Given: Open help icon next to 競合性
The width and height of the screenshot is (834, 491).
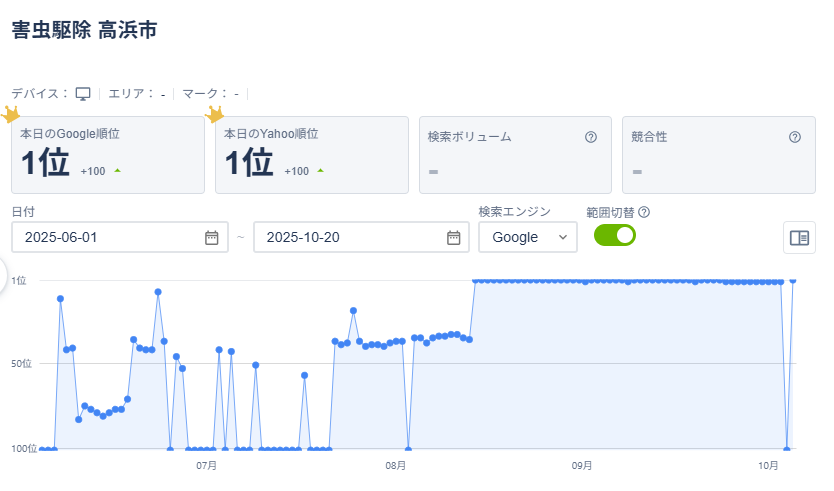Looking at the screenshot, I should [x=795, y=137].
